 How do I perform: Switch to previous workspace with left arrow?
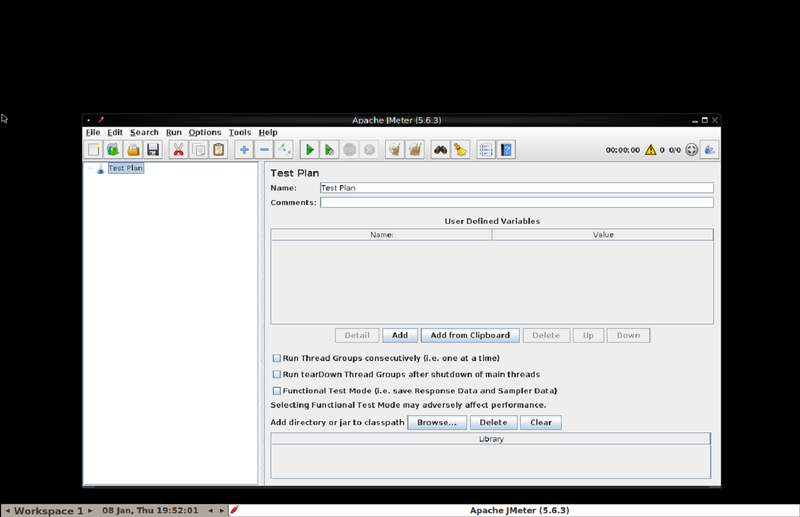coord(7,510)
